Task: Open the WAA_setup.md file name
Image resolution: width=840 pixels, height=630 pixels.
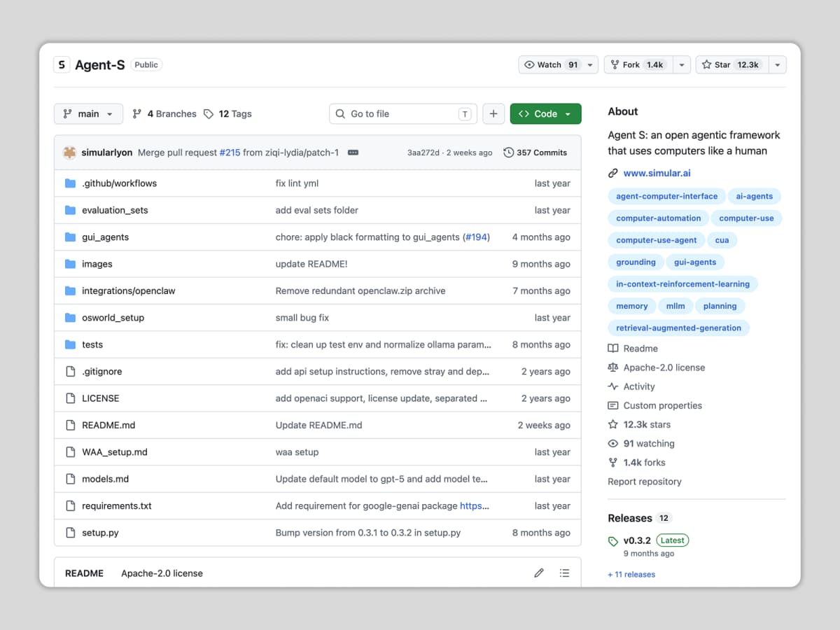Action: pos(115,452)
